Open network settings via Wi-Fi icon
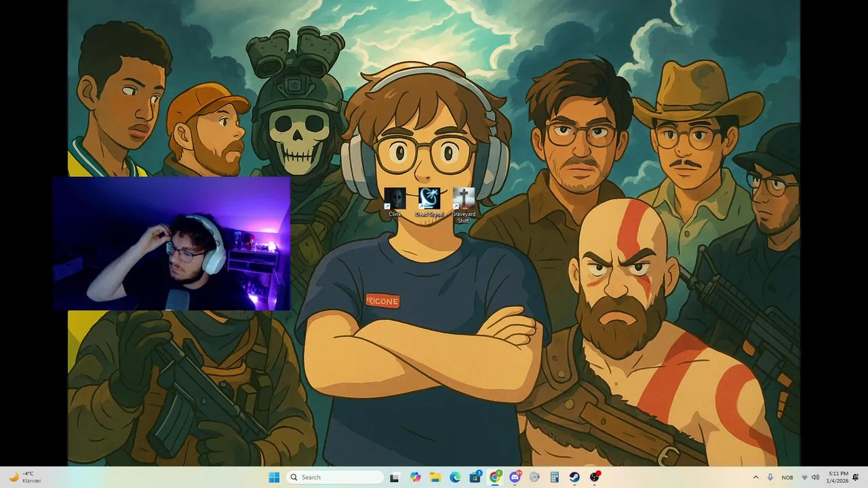Image resolution: width=868 pixels, height=488 pixels. tap(805, 477)
